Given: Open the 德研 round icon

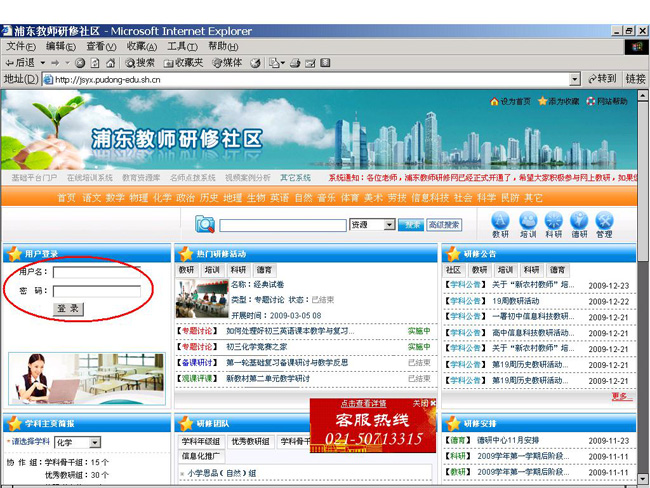Looking at the screenshot, I should (579, 225).
